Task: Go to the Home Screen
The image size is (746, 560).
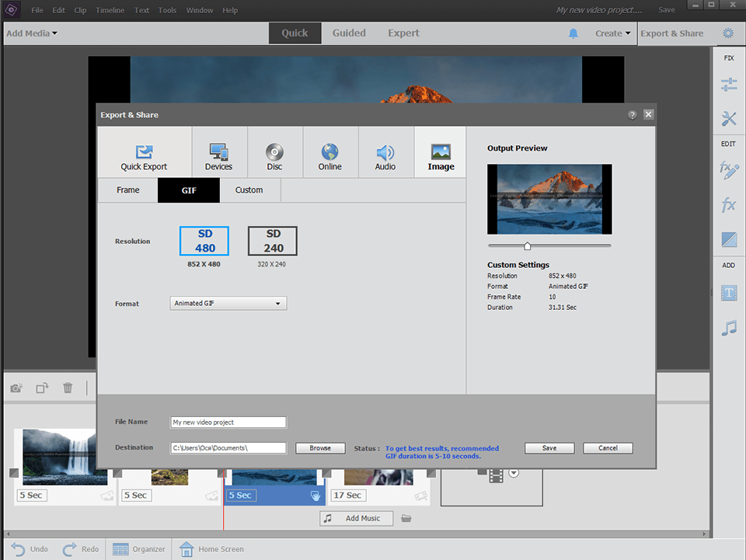Action: 211,549
